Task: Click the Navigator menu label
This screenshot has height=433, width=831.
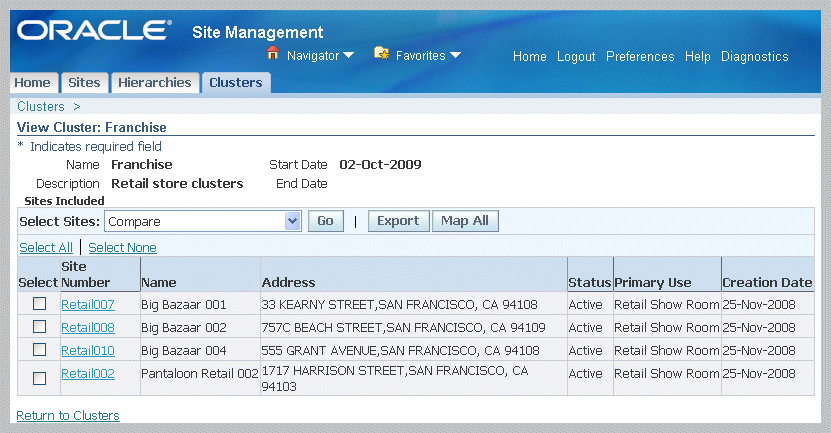Action: (x=313, y=56)
